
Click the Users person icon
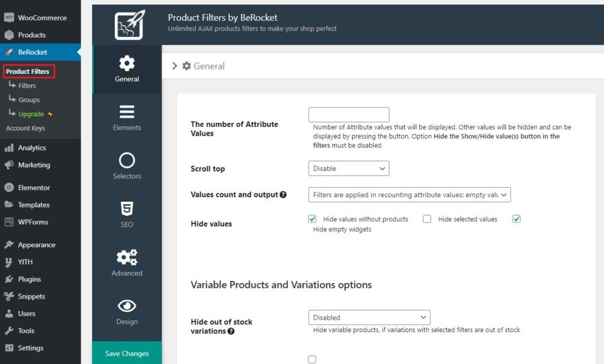(9, 313)
